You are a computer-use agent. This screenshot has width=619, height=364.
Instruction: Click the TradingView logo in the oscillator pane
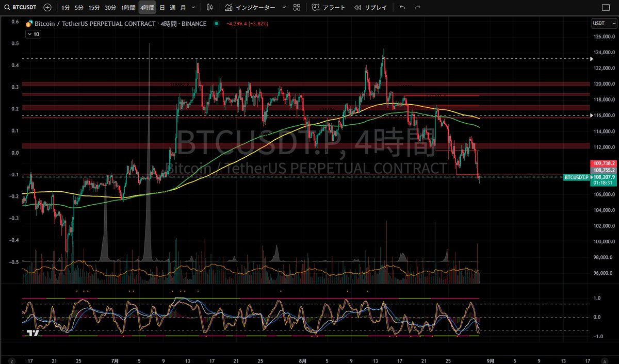pos(34,334)
